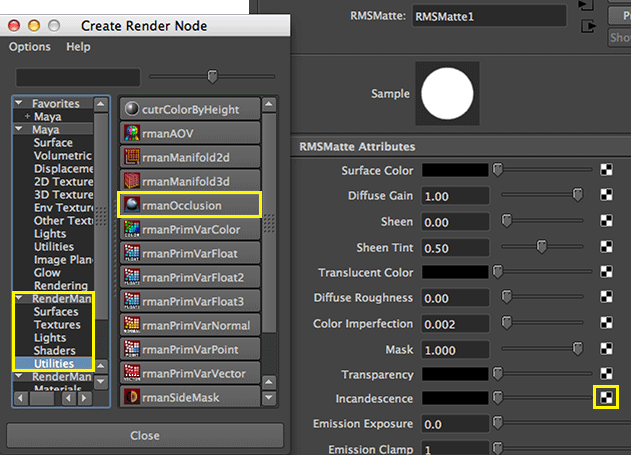The height and width of the screenshot is (455, 631).
Task: Select the cutrColorByHeight node
Action: tap(190, 109)
